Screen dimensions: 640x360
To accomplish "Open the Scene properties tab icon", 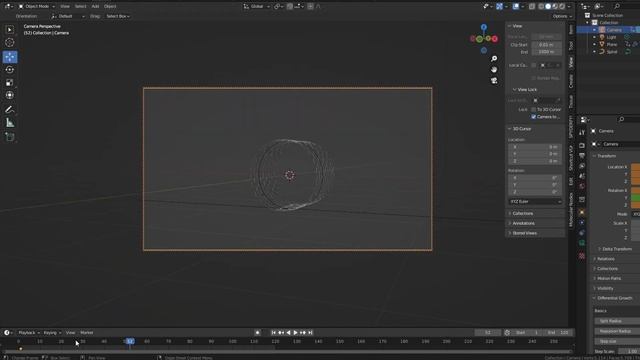I will tap(582, 176).
